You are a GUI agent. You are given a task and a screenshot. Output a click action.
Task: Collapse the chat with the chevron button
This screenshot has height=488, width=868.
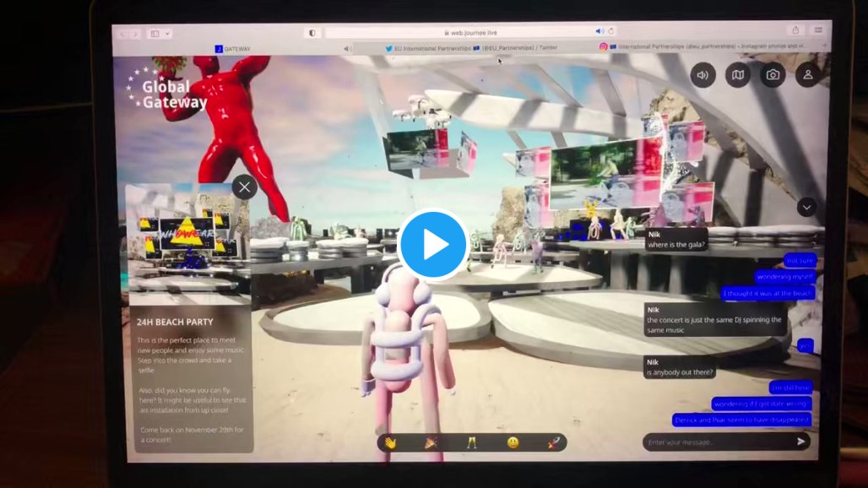[x=806, y=207]
